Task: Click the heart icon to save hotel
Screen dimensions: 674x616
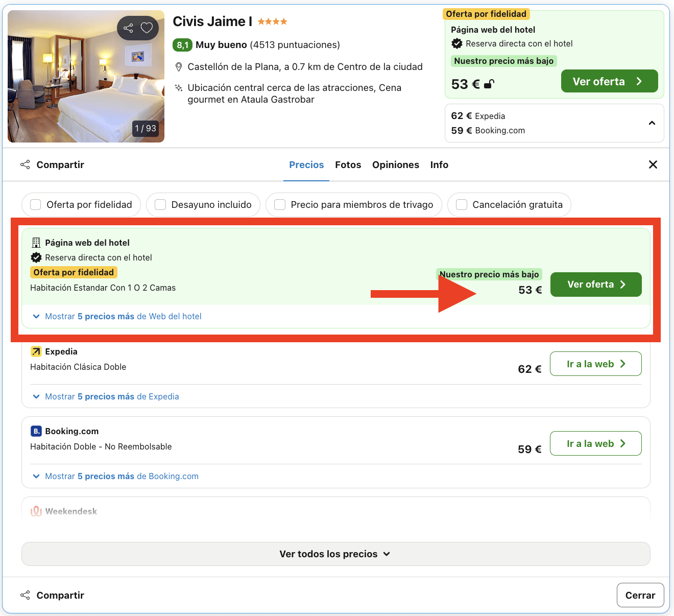Action: 146,28
